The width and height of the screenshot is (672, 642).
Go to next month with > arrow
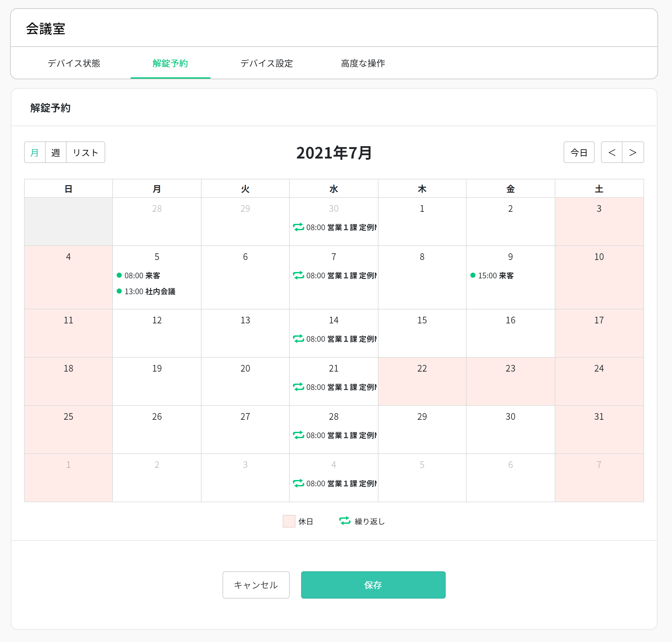[633, 152]
